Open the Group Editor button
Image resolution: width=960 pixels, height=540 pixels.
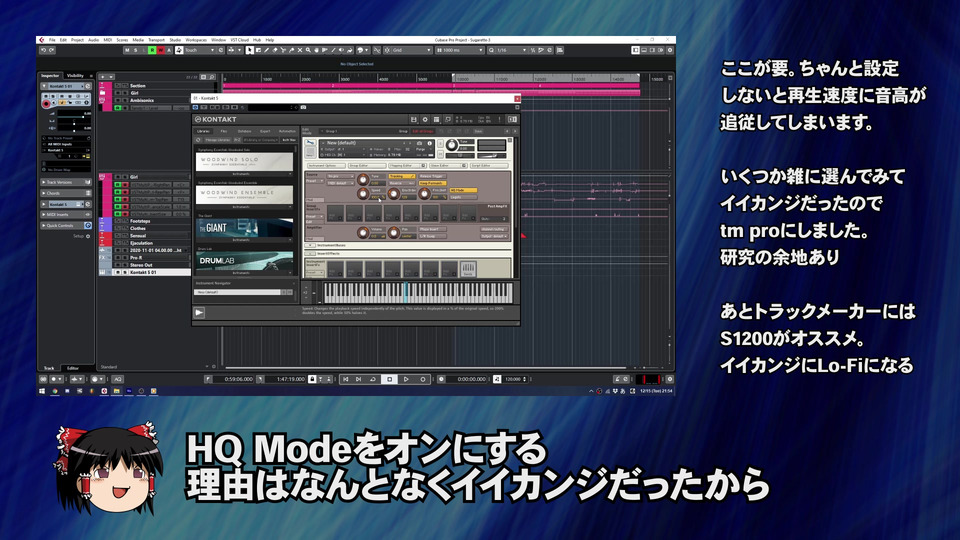[x=367, y=166]
